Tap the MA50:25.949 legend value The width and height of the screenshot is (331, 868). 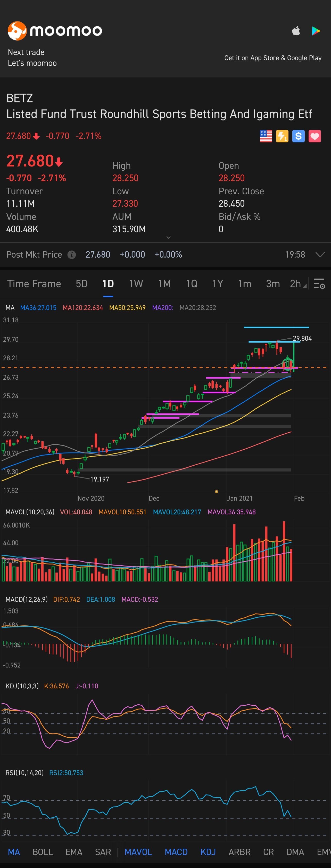tap(127, 308)
